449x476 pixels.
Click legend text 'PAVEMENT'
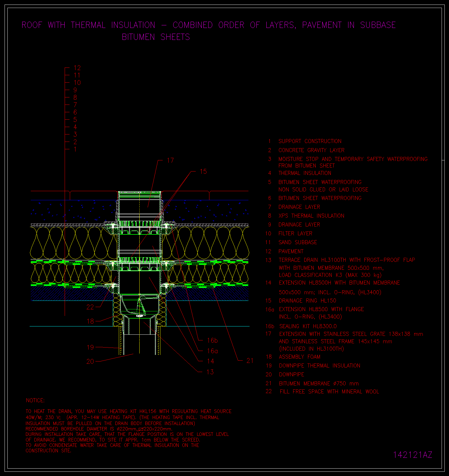pyautogui.click(x=291, y=251)
